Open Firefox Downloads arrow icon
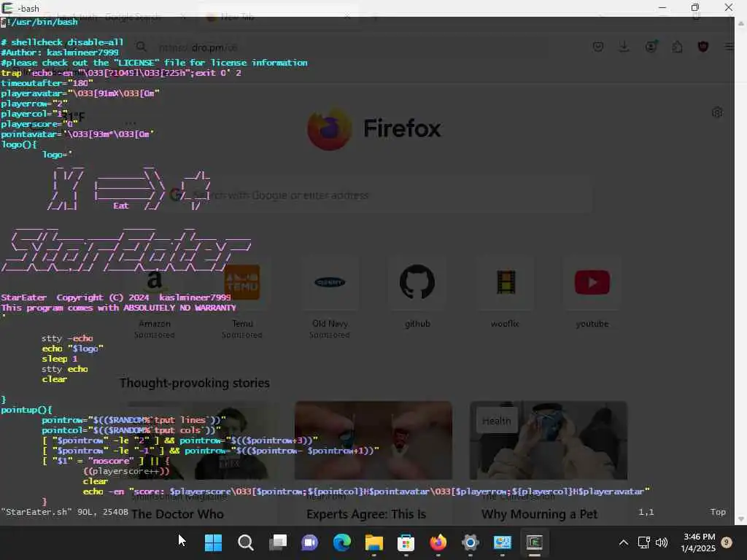 point(624,47)
